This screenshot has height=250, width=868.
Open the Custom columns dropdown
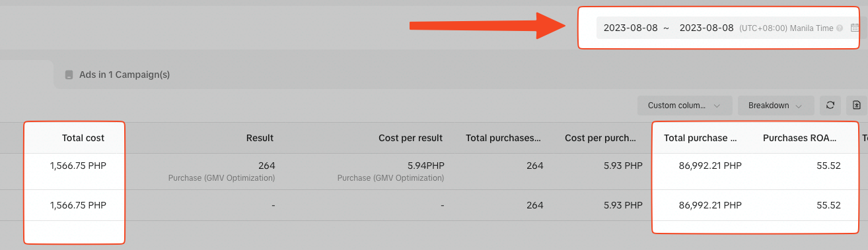[684, 106]
